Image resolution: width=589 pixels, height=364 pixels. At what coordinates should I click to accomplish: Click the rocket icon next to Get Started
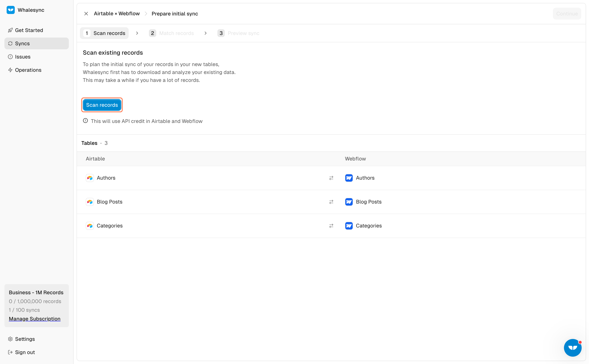tap(10, 30)
